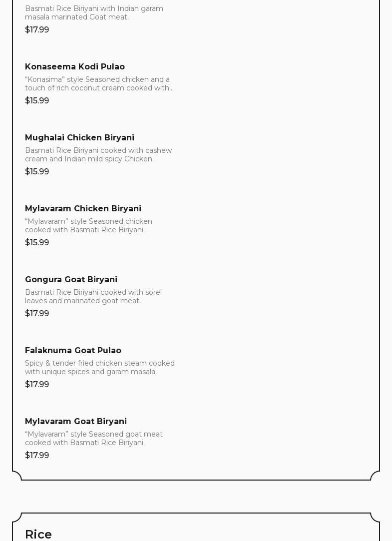Click the Falaknuma Goat Pulao description text

[99, 367]
